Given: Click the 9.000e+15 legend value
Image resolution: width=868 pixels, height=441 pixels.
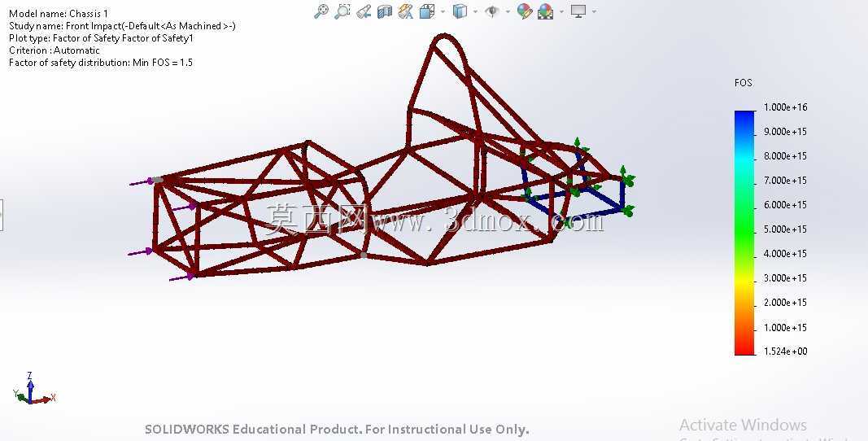Looking at the screenshot, I should tap(785, 132).
